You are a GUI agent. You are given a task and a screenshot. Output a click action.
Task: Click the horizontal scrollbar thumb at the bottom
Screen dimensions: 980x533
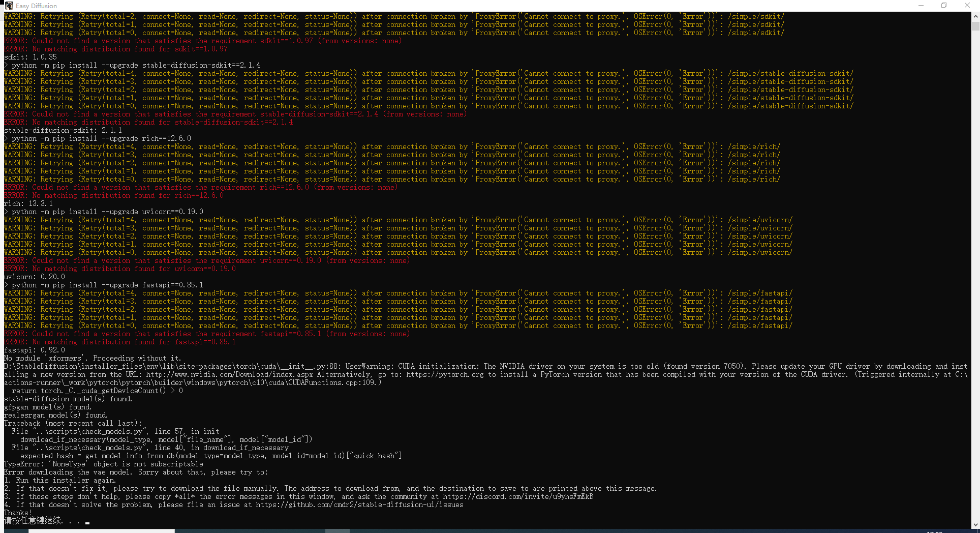[102, 530]
